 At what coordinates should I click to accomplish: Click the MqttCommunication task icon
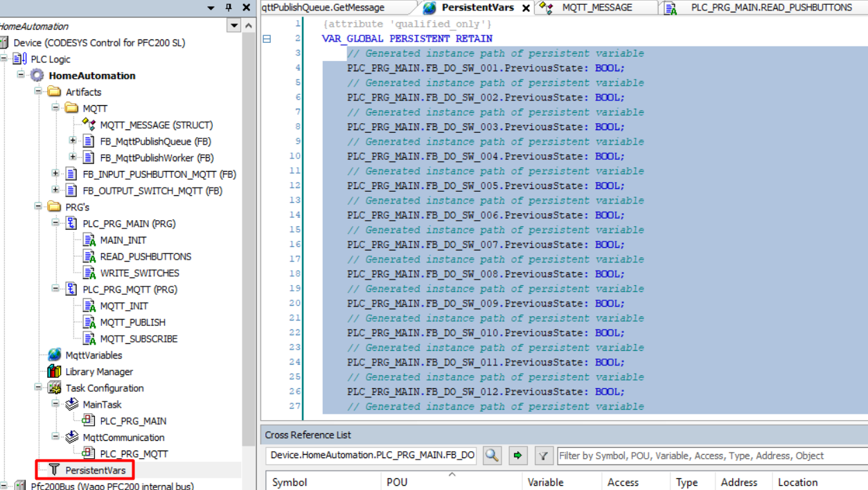71,437
